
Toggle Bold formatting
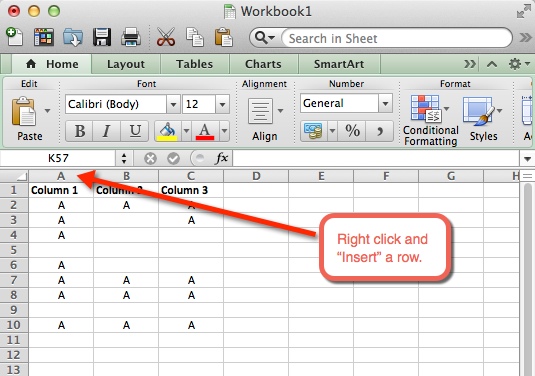pyautogui.click(x=80, y=131)
